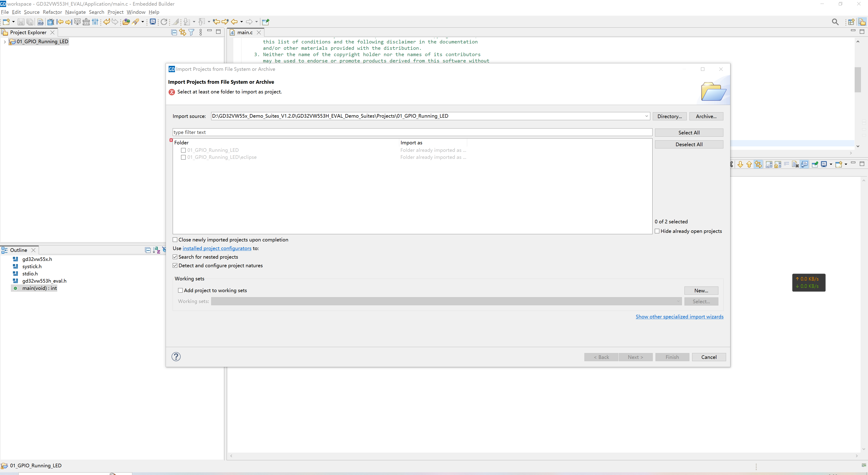Click the Outline sort alphabetically icon

coord(156,250)
